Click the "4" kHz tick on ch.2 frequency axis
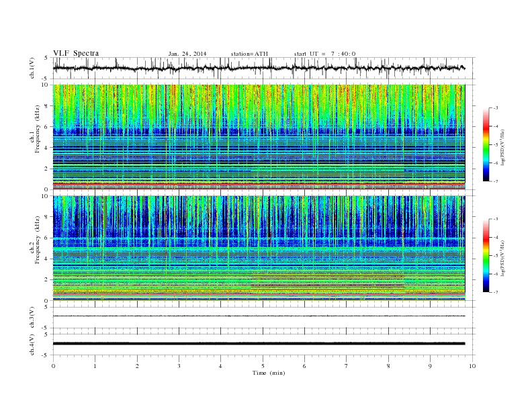Viewport: 532px width, 411px height. (x=47, y=259)
